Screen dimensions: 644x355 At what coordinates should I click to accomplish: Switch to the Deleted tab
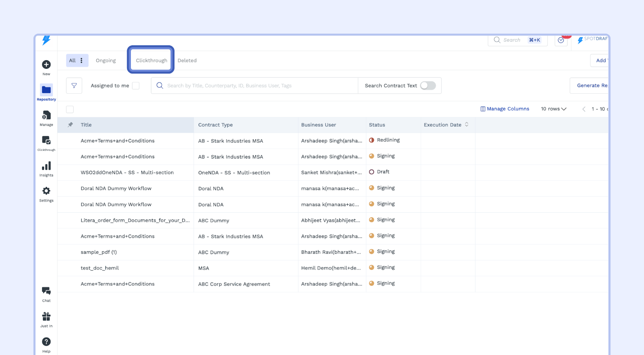point(187,61)
